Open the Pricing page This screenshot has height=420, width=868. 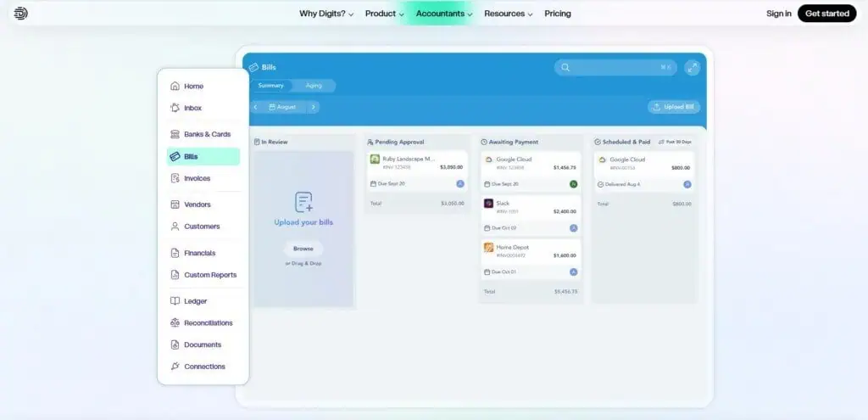(558, 14)
